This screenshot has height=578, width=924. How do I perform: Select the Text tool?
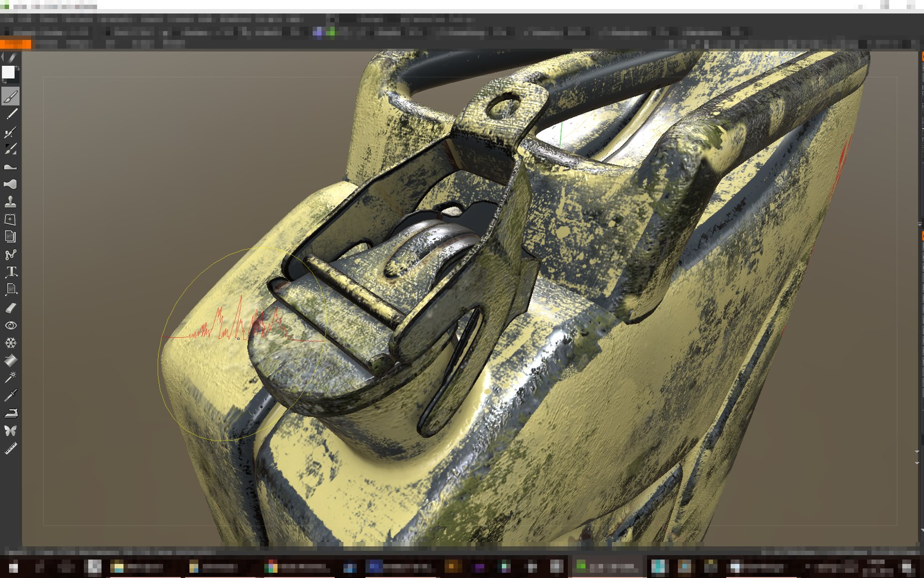(11, 272)
